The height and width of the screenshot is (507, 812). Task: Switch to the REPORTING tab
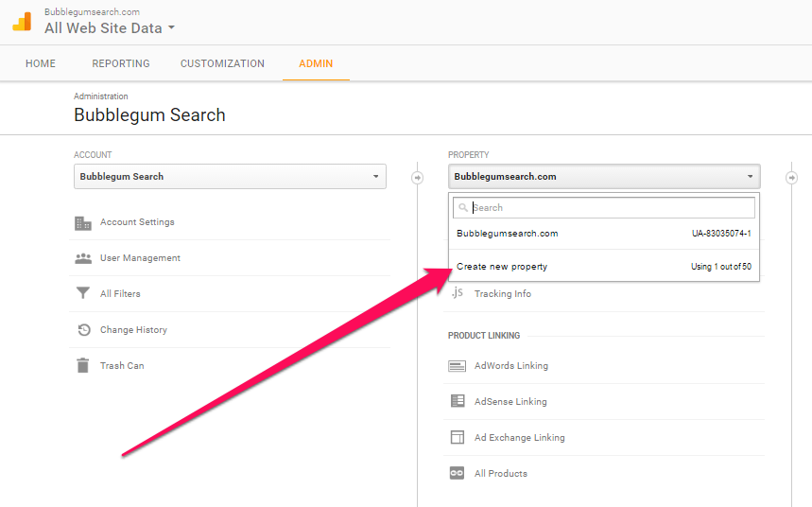coord(121,63)
